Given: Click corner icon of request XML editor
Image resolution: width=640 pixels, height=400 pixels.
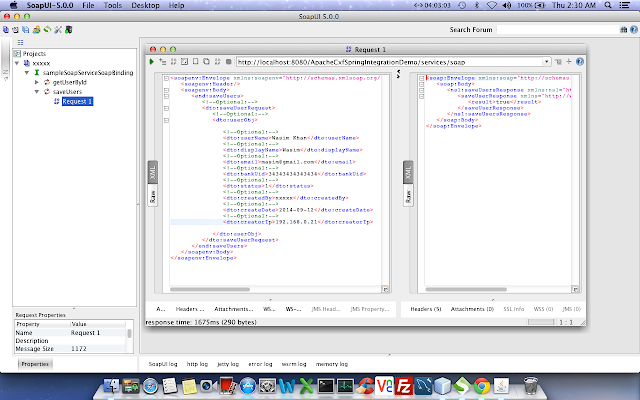Looking at the screenshot, I should click(x=384, y=289).
